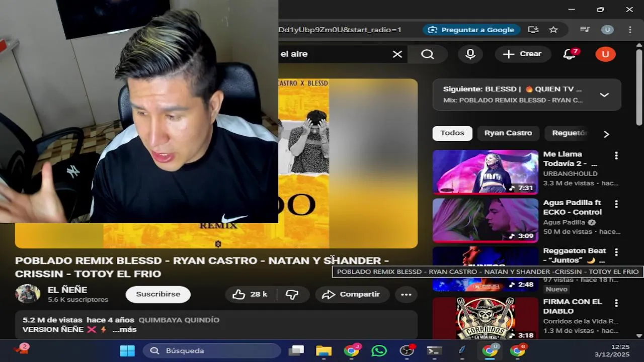Image resolution: width=644 pixels, height=362 pixels.
Task: Open the terminal app on the taskbar
Action: tap(434, 350)
